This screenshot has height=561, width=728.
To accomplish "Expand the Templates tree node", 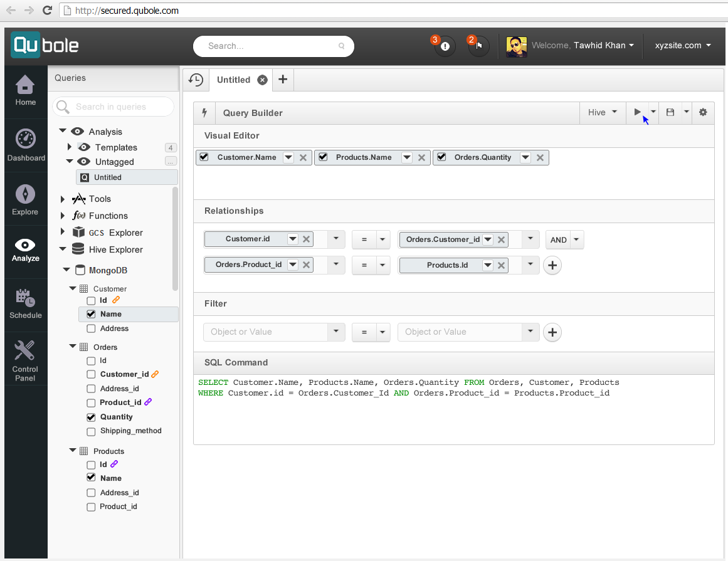I will pyautogui.click(x=69, y=147).
